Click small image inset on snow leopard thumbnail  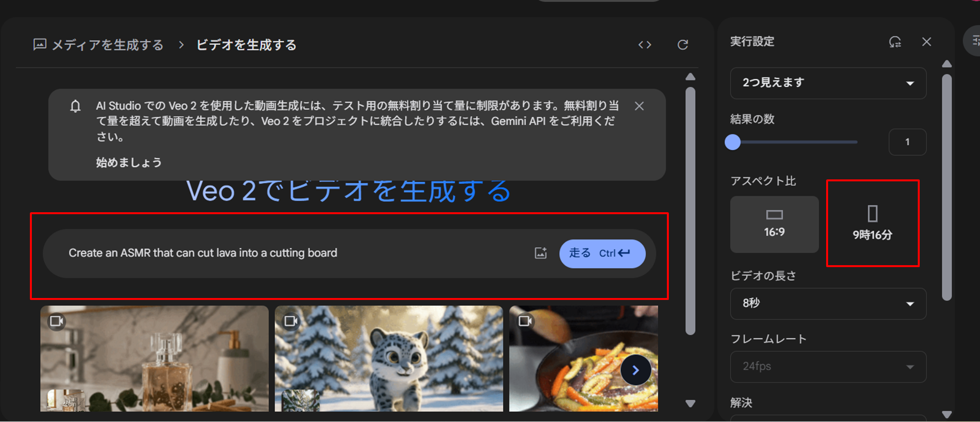coord(300,400)
